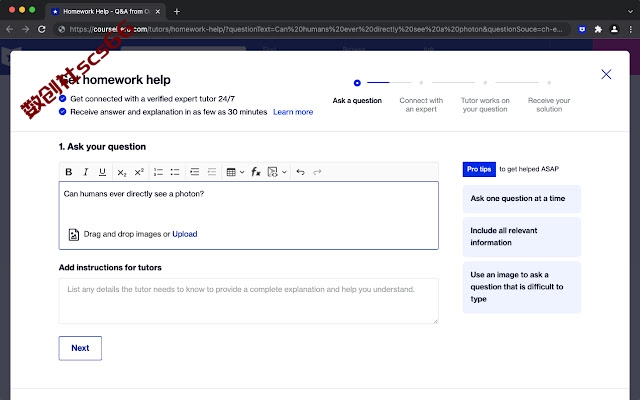Click the Use an image tip card
Image resolution: width=640 pixels, height=400 pixels.
pos(522,287)
